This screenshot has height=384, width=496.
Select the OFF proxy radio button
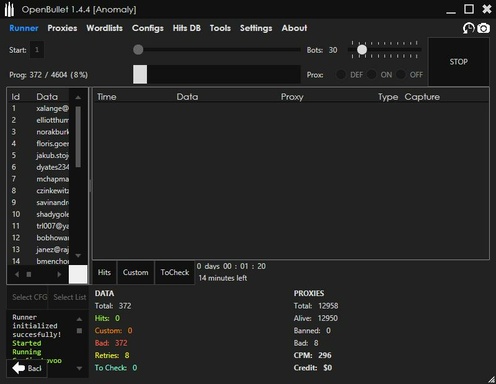(x=401, y=75)
